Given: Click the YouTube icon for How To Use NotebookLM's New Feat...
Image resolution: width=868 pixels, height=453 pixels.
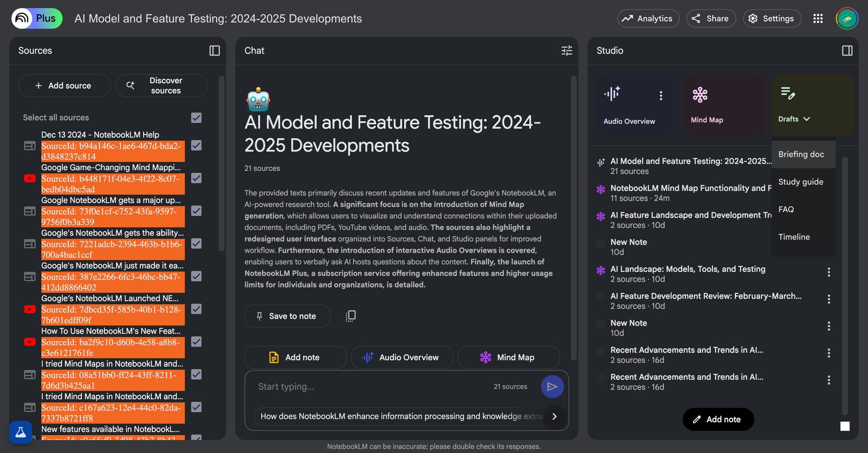Looking at the screenshot, I should 30,342.
